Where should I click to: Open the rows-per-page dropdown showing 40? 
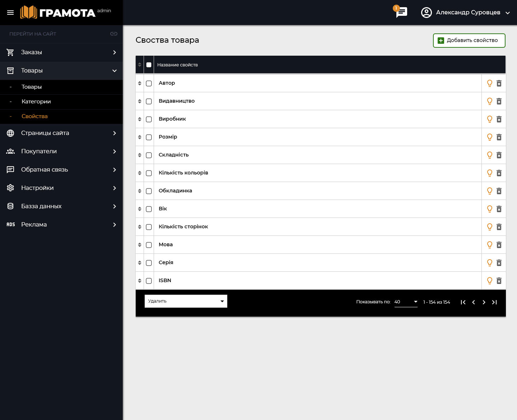pos(406,302)
